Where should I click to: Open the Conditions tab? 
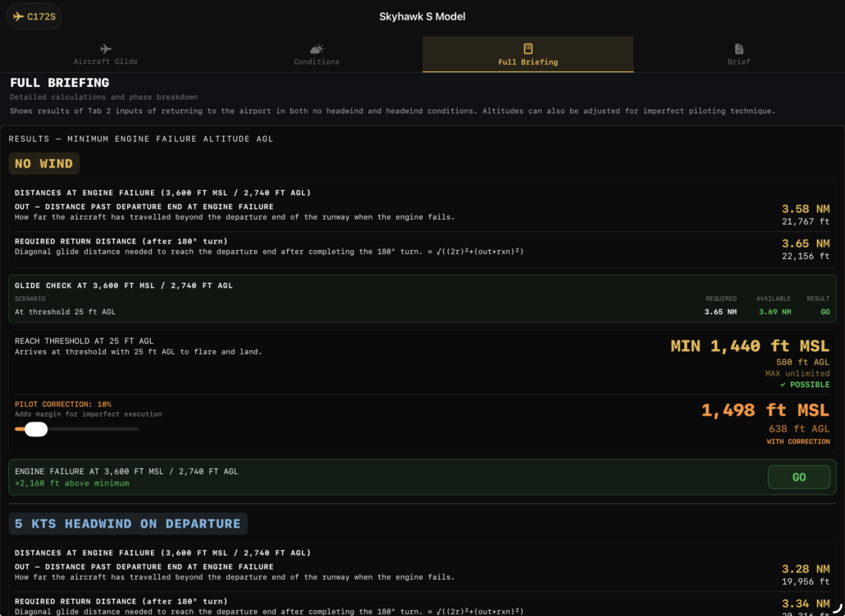[317, 54]
